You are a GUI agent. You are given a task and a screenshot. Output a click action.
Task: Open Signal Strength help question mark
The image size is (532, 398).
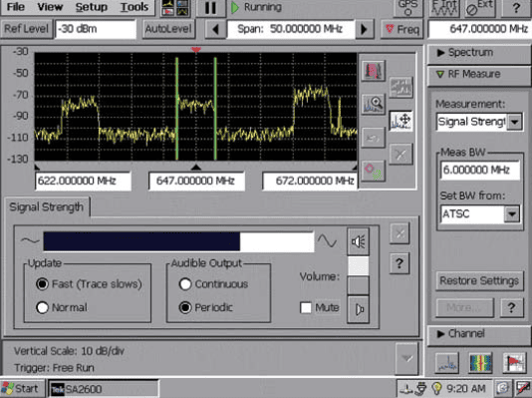point(399,263)
